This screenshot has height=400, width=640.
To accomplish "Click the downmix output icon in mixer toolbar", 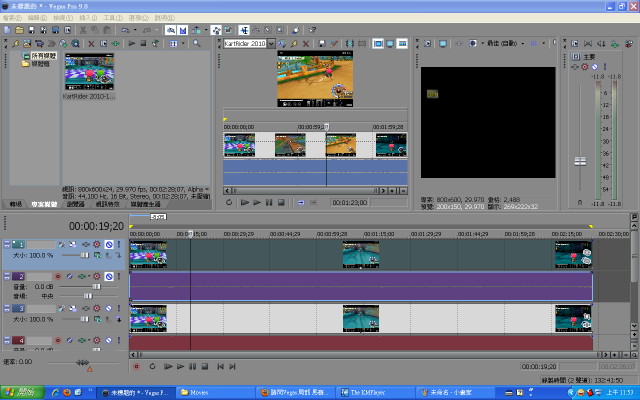I will click(x=601, y=43).
